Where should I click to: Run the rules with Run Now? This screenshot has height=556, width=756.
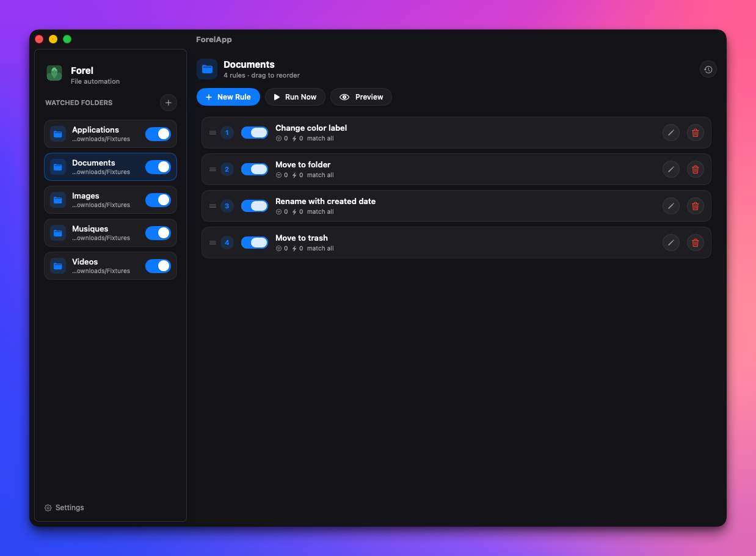pos(295,97)
